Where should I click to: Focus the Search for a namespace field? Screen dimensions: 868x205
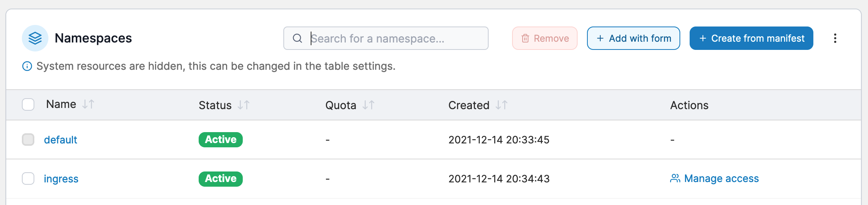tap(386, 38)
